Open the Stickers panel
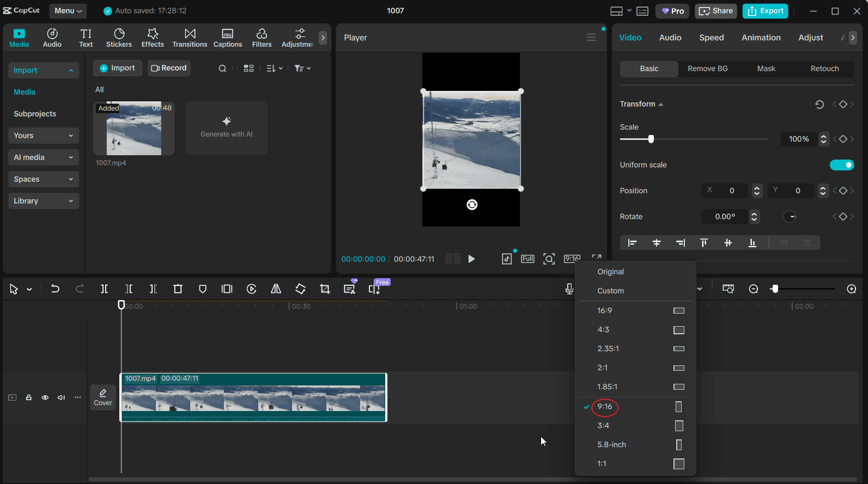The height and width of the screenshot is (484, 868). pos(119,38)
